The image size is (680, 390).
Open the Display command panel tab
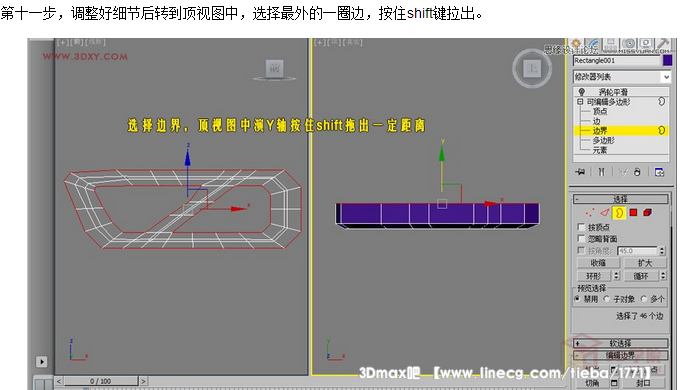645,44
